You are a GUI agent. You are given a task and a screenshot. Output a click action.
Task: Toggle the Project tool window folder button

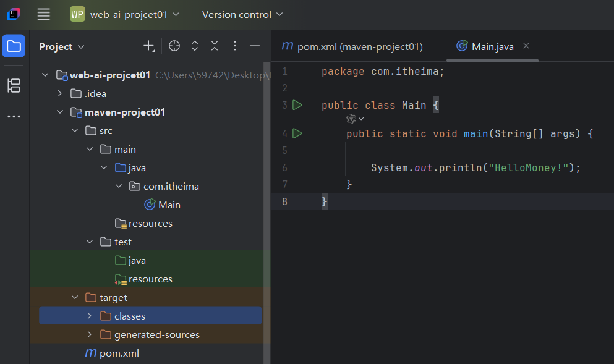point(14,46)
